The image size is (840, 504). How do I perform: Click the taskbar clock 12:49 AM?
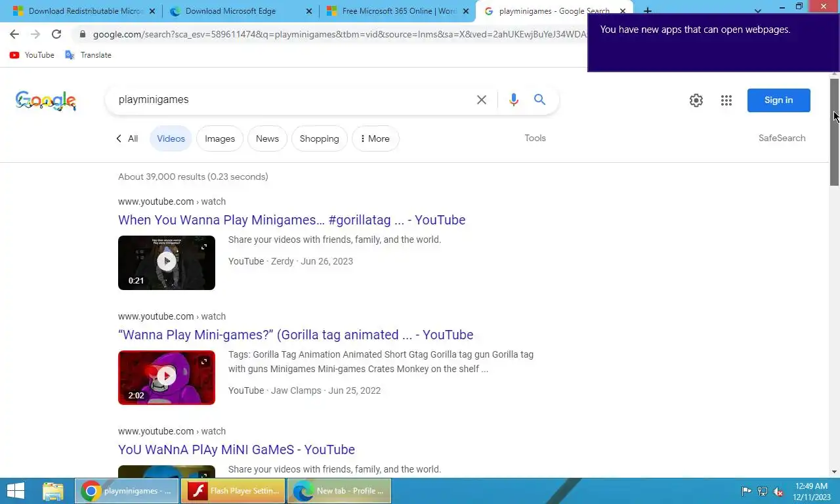click(812, 486)
